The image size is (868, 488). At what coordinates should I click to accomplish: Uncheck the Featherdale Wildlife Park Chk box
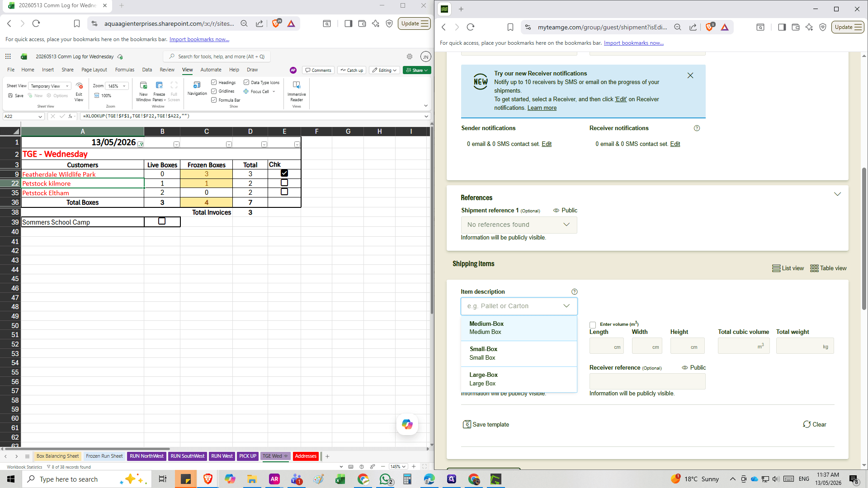point(284,174)
